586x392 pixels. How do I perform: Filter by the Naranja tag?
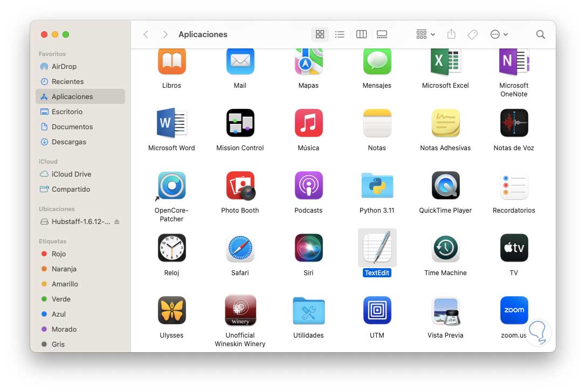click(x=80, y=269)
